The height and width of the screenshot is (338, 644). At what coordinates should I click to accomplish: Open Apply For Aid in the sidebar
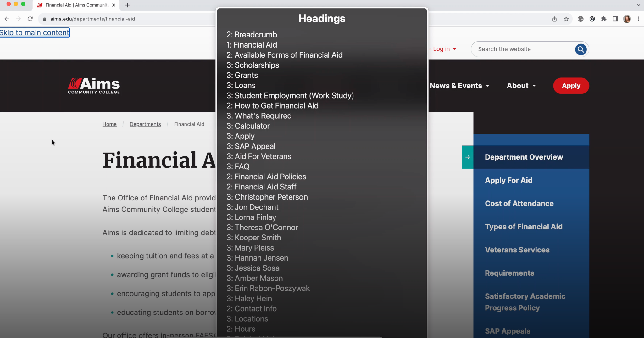click(508, 180)
